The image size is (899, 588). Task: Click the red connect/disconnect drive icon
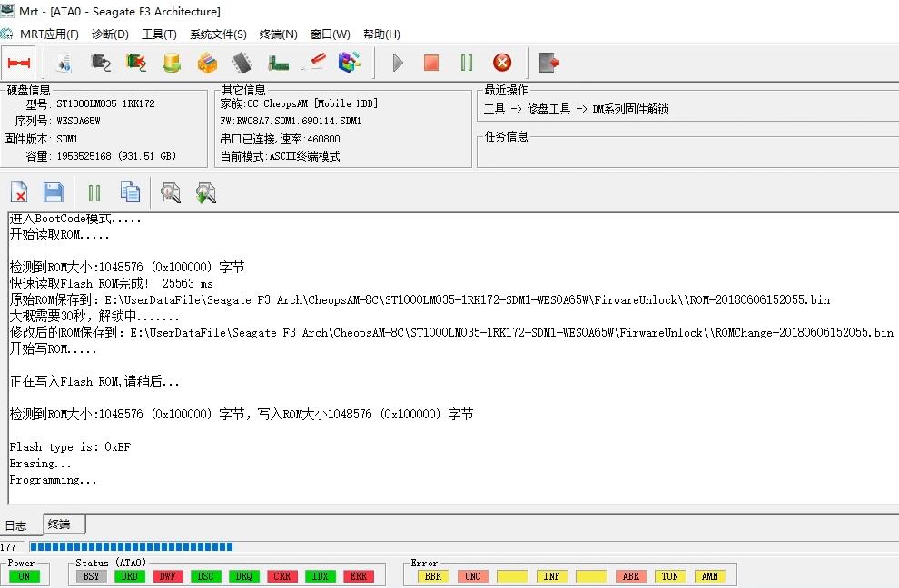pyautogui.click(x=19, y=63)
